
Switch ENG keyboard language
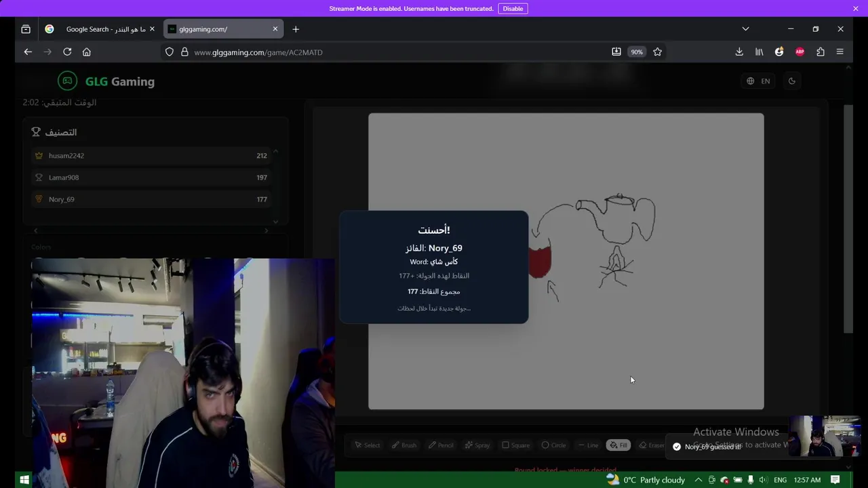pos(781,480)
